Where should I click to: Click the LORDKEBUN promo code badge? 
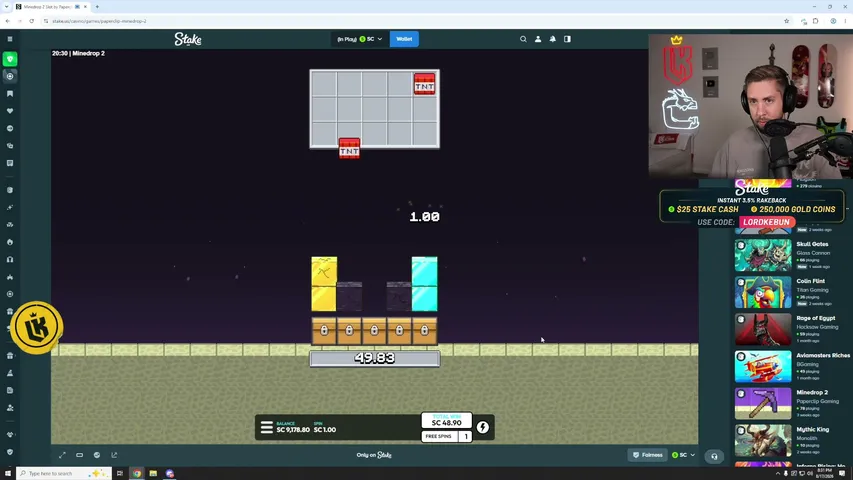tap(767, 222)
